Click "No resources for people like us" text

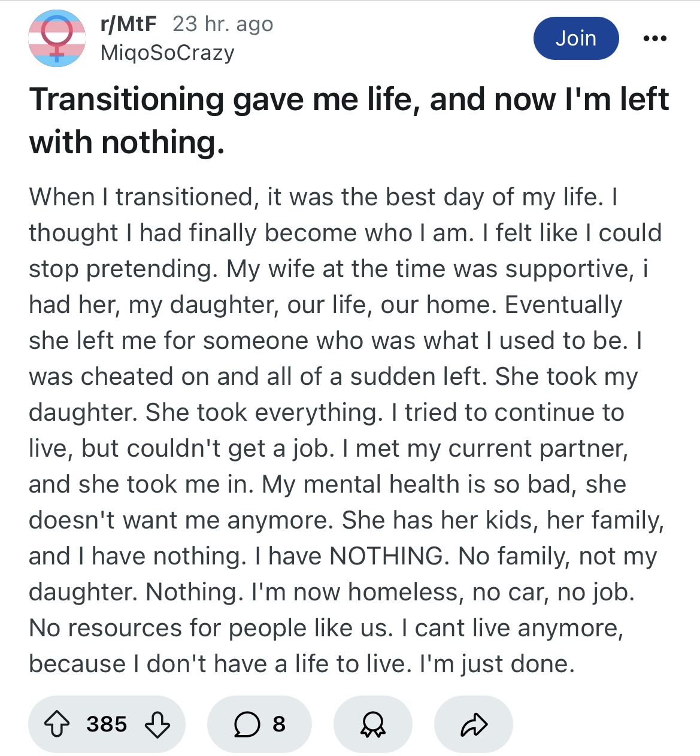(x=211, y=628)
